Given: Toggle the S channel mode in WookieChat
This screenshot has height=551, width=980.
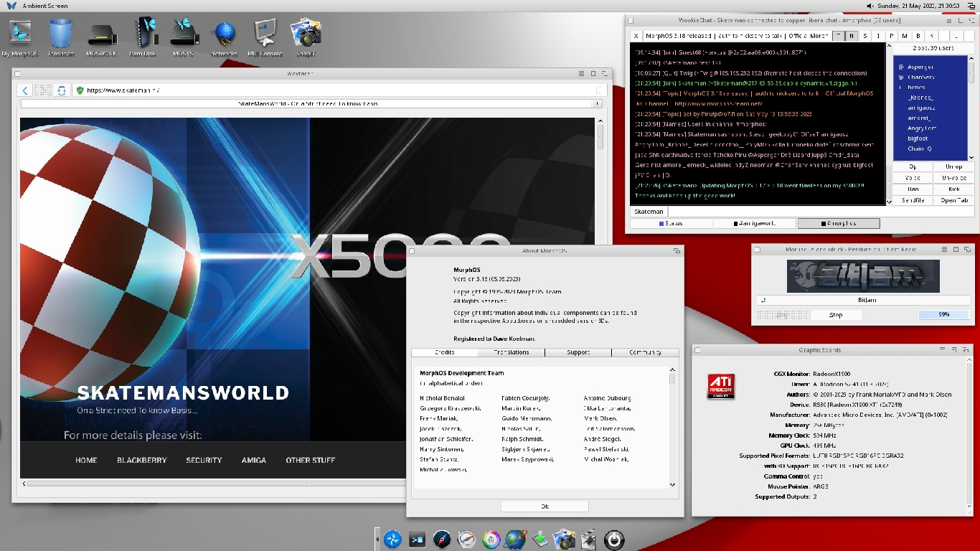Looking at the screenshot, I should 864,36.
